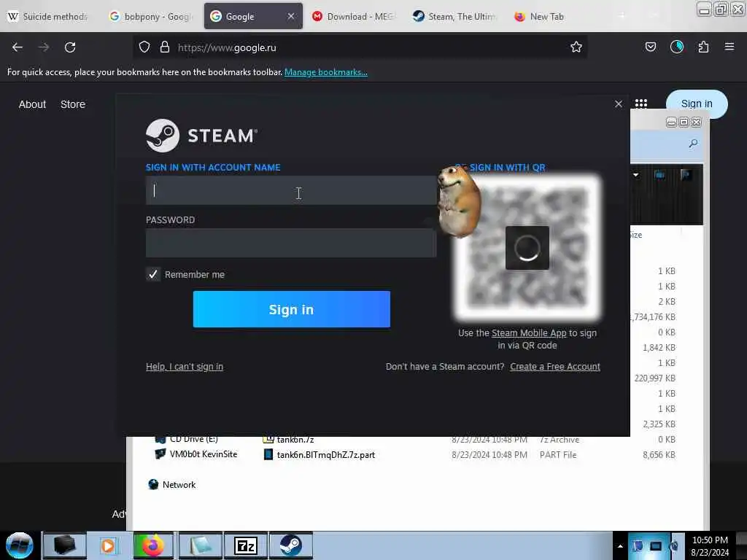
Task: Click the 1,842 KB size value
Action: tap(659, 348)
